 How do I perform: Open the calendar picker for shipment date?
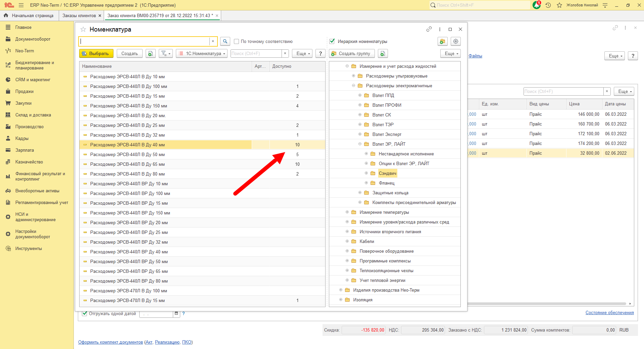click(x=176, y=313)
